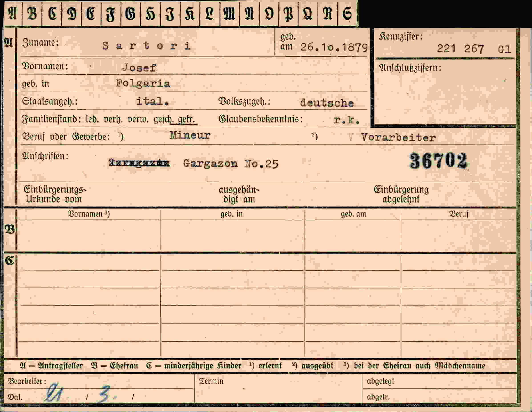Click the Kennziffer number '221 267'
532x412 pixels.
click(x=460, y=49)
